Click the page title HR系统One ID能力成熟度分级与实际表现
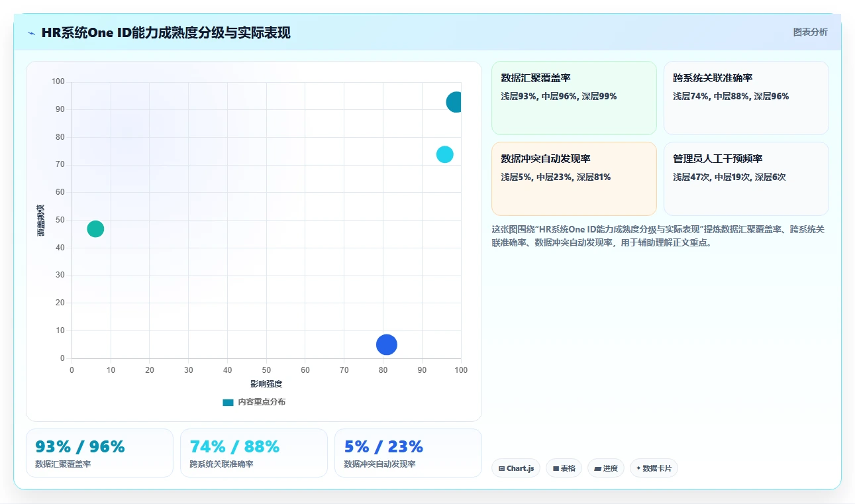Viewport: 855px width, 504px height. 166,33
